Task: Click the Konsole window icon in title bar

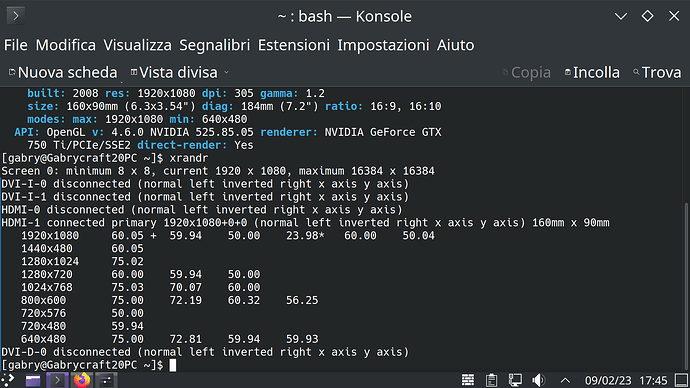Action: pos(16,16)
